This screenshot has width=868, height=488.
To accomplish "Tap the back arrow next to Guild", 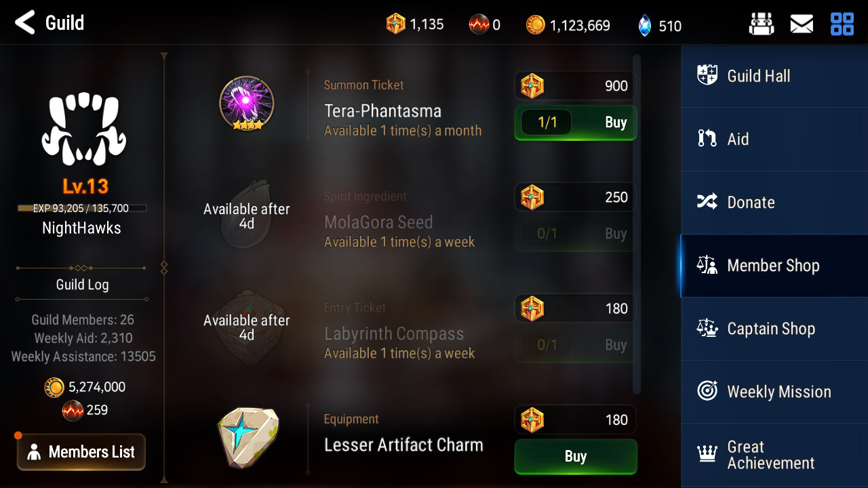I will 24,23.
